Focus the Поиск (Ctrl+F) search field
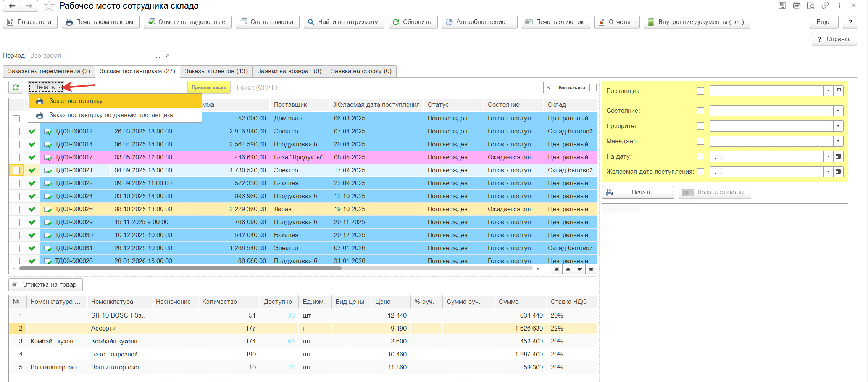This screenshot has height=382, width=868. 389,87
